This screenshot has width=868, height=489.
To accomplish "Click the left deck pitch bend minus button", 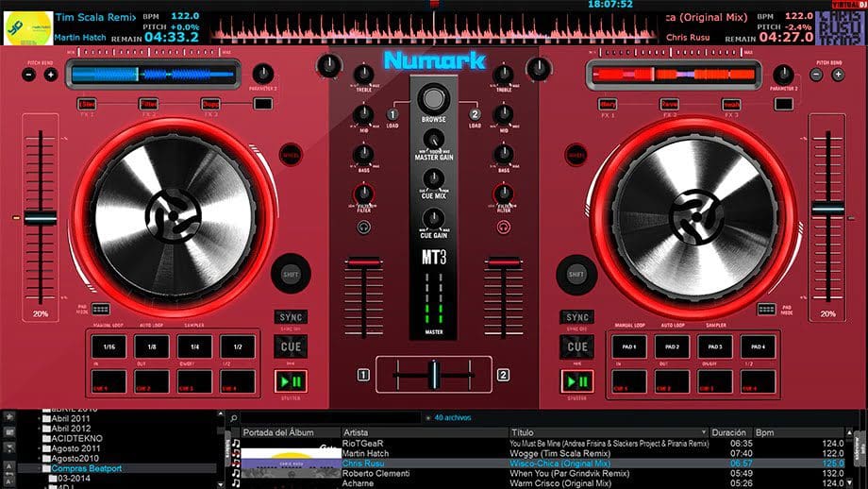I will pyautogui.click(x=29, y=75).
